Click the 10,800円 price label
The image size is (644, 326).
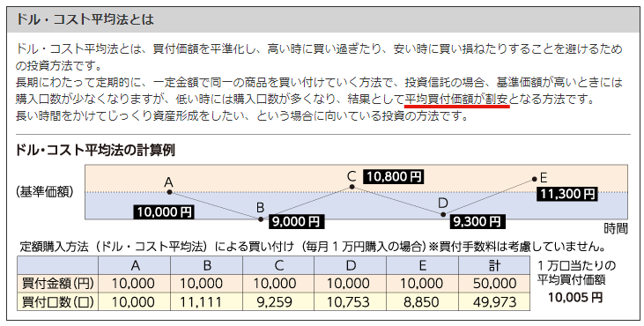point(394,177)
